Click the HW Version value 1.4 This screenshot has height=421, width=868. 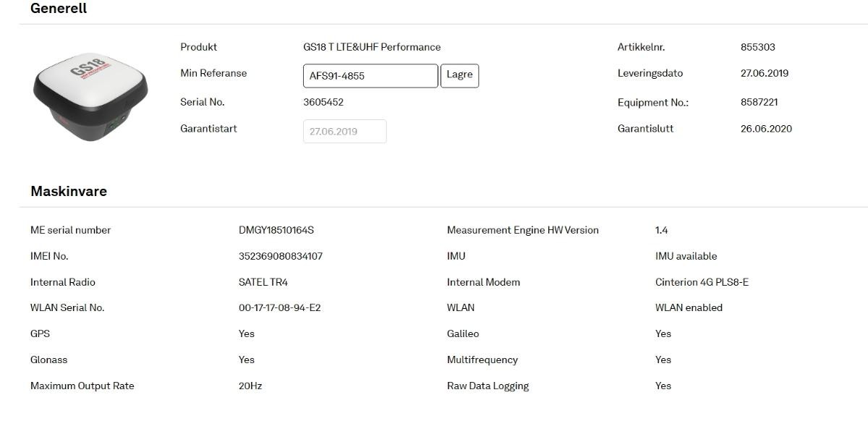662,230
